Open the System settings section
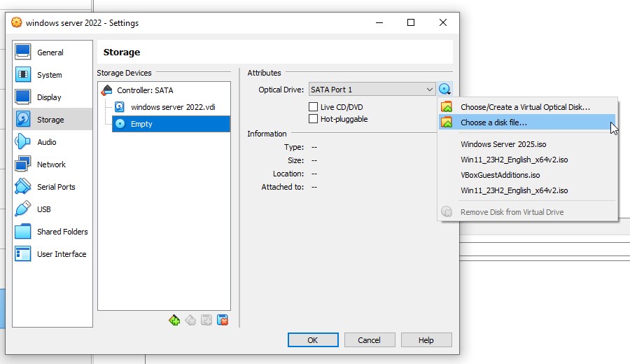The width and height of the screenshot is (630, 364). point(49,75)
